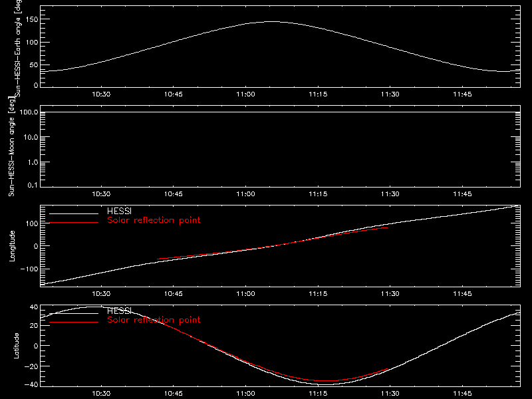
Task: Click 11:45 time label under Earth angle plot
Action: point(462,94)
